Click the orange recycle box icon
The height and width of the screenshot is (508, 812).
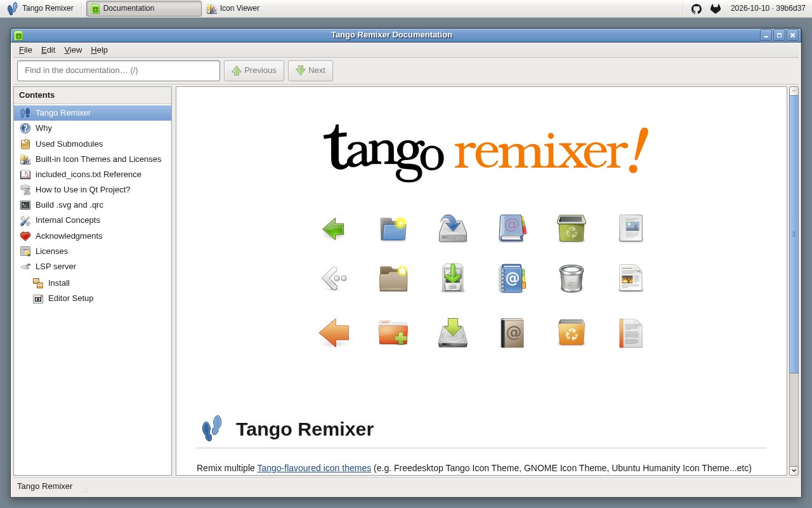pos(572,333)
